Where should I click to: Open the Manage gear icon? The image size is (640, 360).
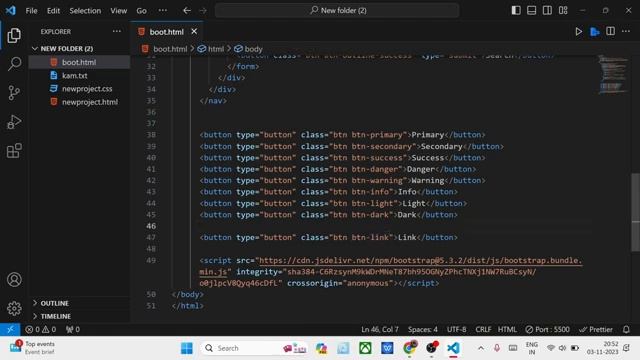pos(14,308)
